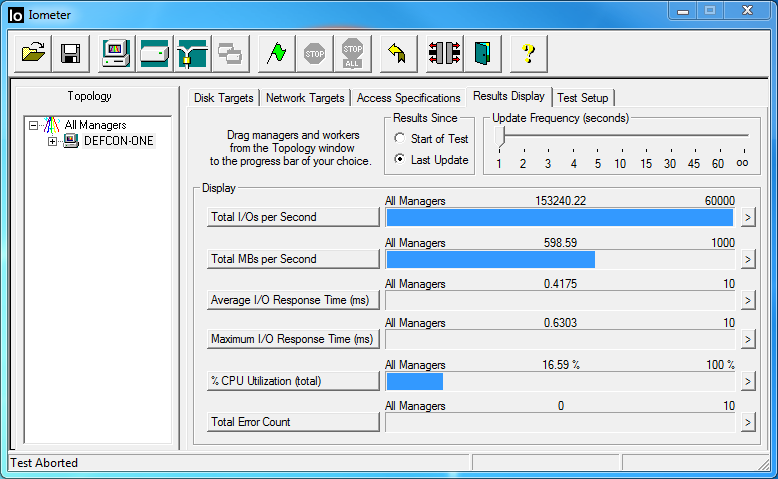
Task: Open arrow button beside Total I/Os bar
Action: point(747,218)
